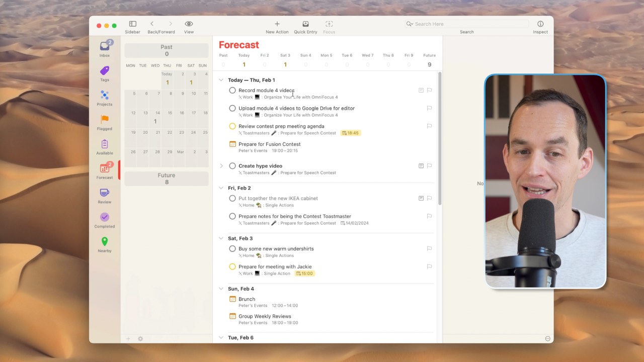Viewport: 644px width, 362px height.
Task: Open the Review perspective
Action: point(105,196)
